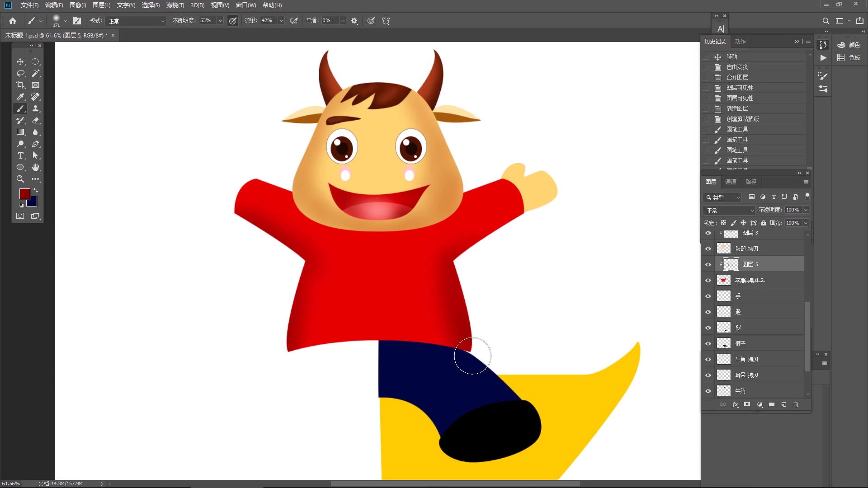Hide the 牛角 拷贝 layer
This screenshot has height=488, width=868.
coord(708,359)
